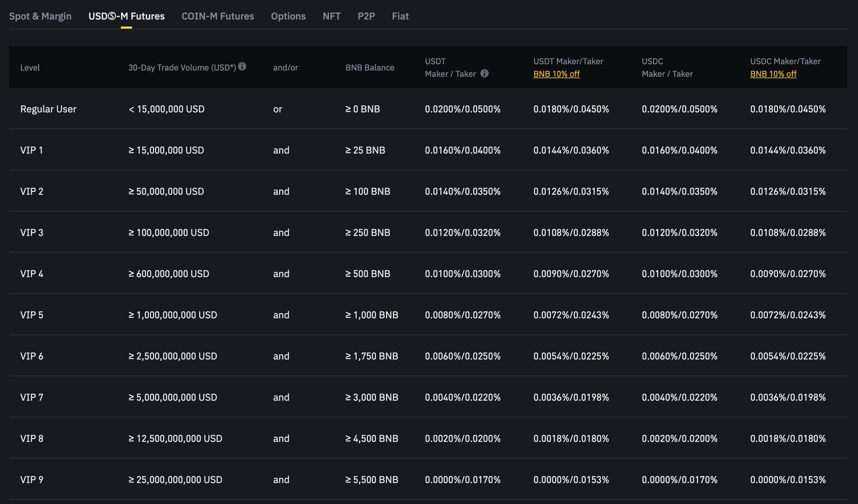Click info icon beside USDT Maker / Taker
The image size is (858, 504).
pyautogui.click(x=485, y=73)
